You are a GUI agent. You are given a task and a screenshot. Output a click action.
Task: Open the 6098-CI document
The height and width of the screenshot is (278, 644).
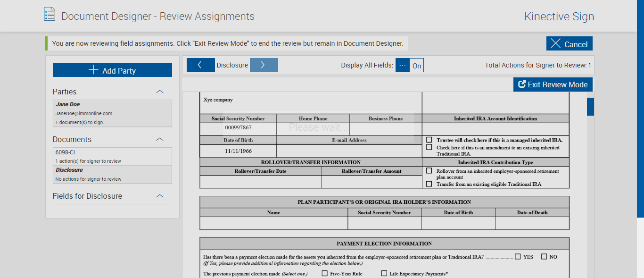coord(112,157)
